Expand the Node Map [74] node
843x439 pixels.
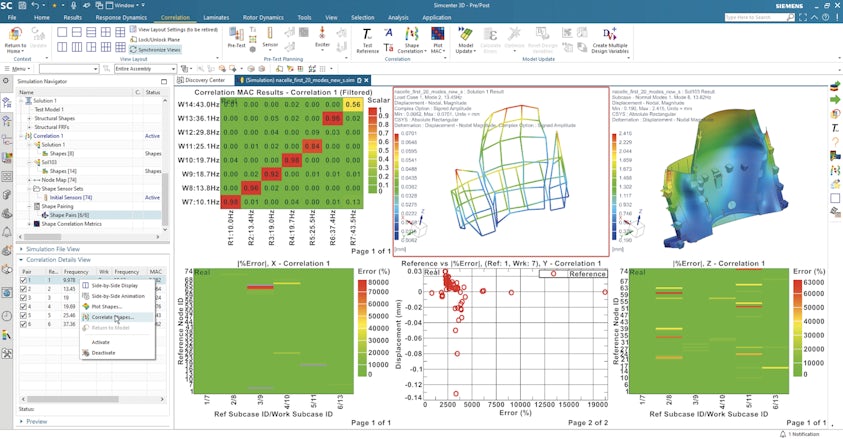30,180
